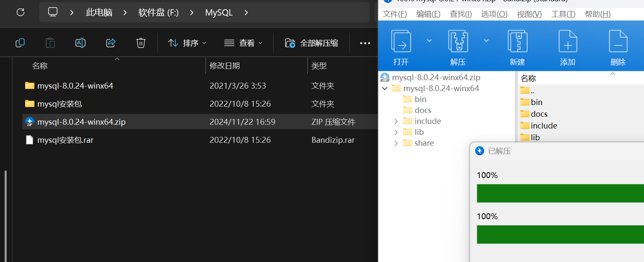Select the mysql安装包 folder row
Screen dimensions: 644x262
tap(200, 104)
